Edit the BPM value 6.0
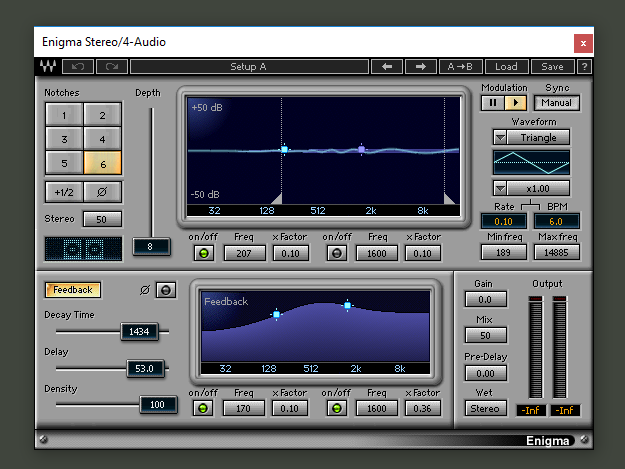The image size is (625, 469). 556,221
